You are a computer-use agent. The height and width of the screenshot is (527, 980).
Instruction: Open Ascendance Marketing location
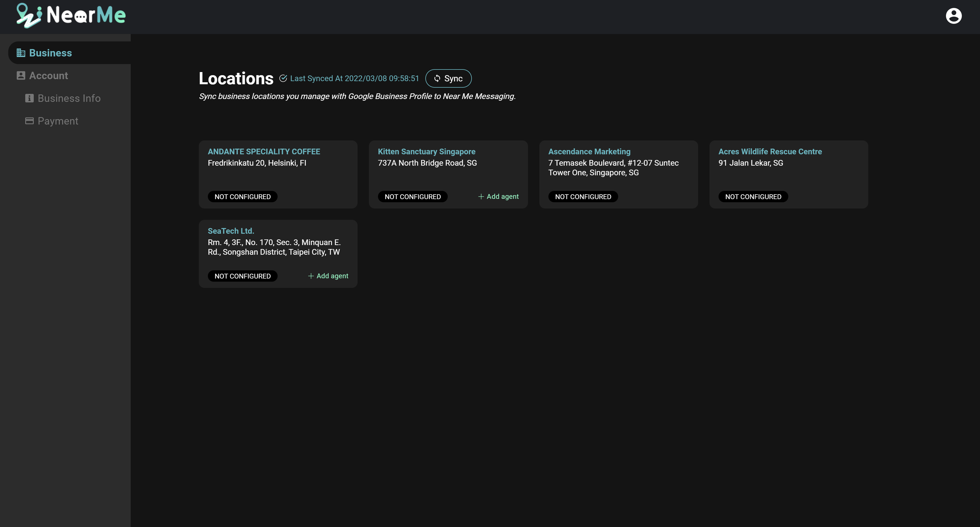(x=589, y=151)
